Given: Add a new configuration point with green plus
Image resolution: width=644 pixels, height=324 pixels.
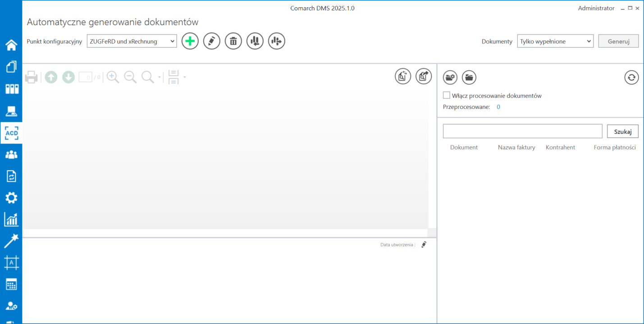Looking at the screenshot, I should pos(190,41).
